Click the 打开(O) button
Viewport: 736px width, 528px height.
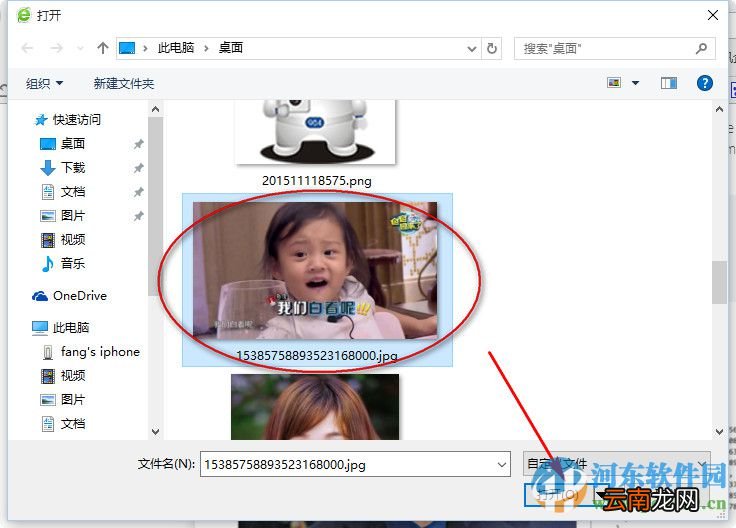coord(558,495)
